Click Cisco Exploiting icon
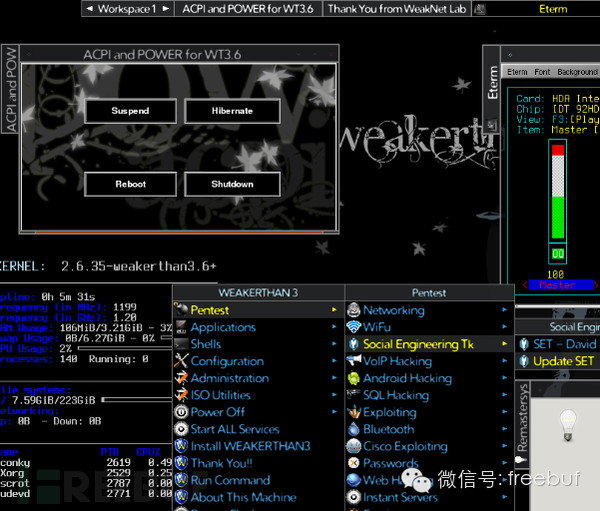The height and width of the screenshot is (511, 600). (x=354, y=446)
